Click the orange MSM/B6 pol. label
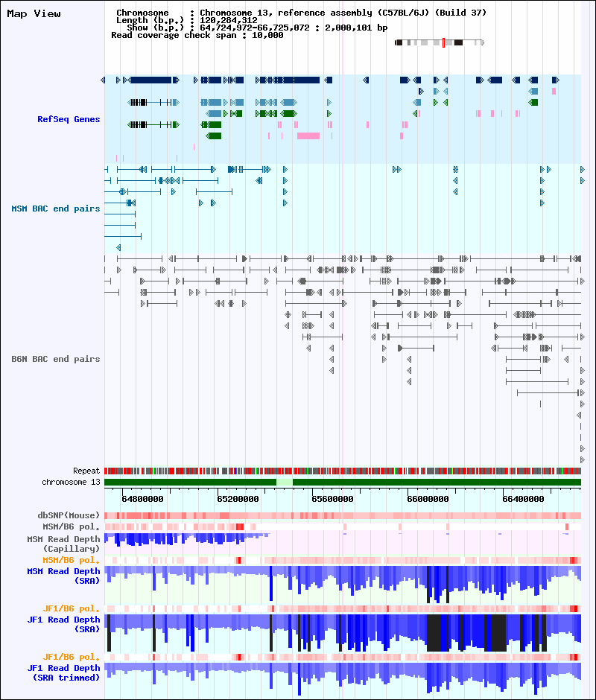 pos(71,560)
